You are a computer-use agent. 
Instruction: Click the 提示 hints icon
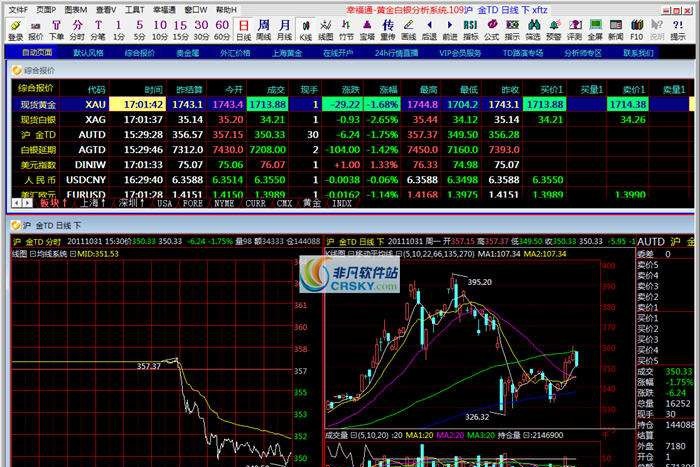[x=678, y=30]
